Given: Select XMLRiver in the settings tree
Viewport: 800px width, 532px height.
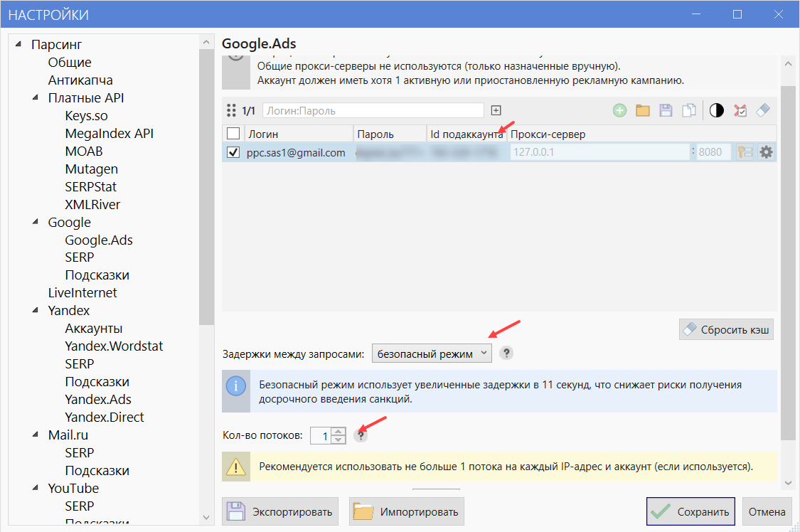Looking at the screenshot, I should pyautogui.click(x=92, y=205).
